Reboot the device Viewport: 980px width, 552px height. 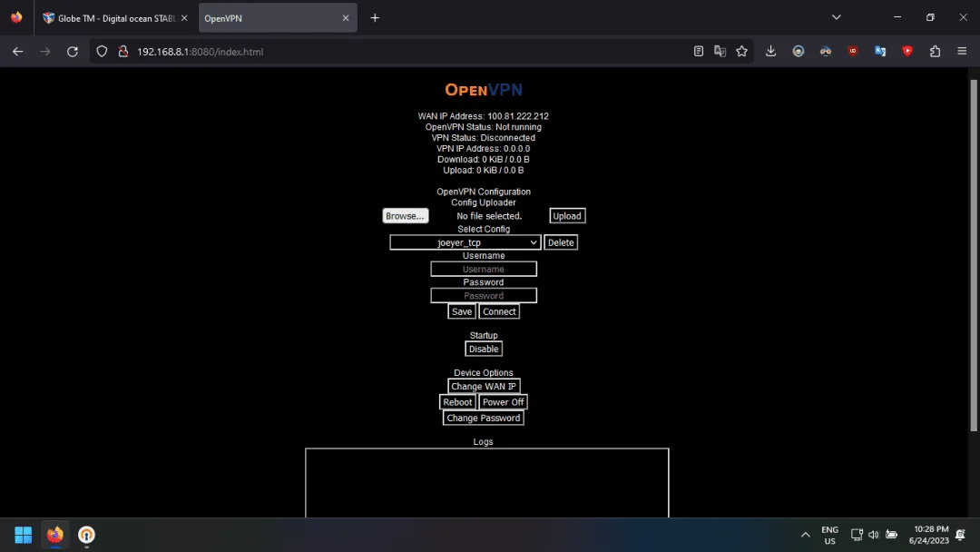point(457,402)
